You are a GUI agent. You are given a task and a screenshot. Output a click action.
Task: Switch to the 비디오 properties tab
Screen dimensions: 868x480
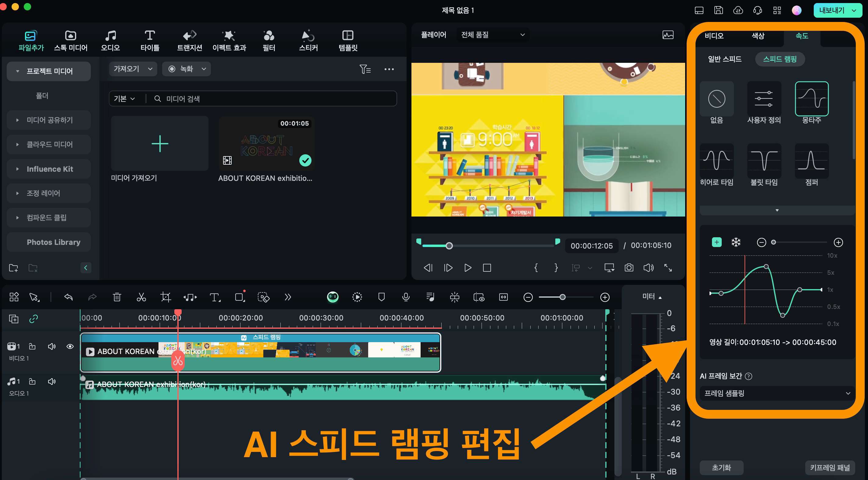pos(714,36)
